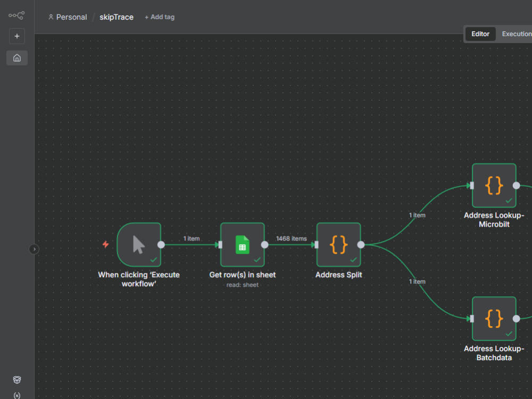Select the Google Sheets node icon
532x399 pixels.
click(x=242, y=245)
